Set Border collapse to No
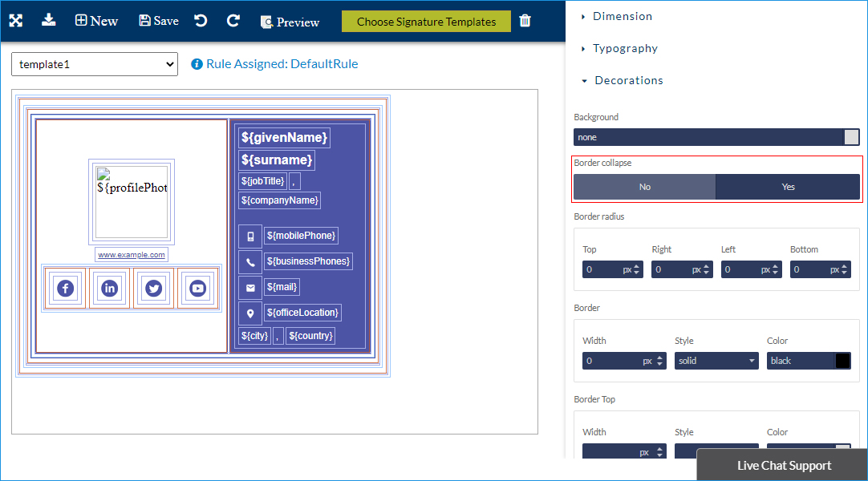The height and width of the screenshot is (481, 868). point(644,187)
